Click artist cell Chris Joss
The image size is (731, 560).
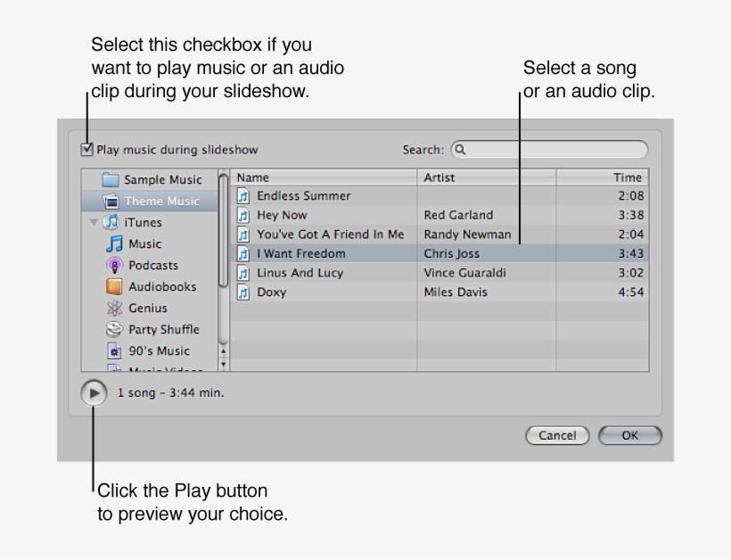[x=451, y=253]
